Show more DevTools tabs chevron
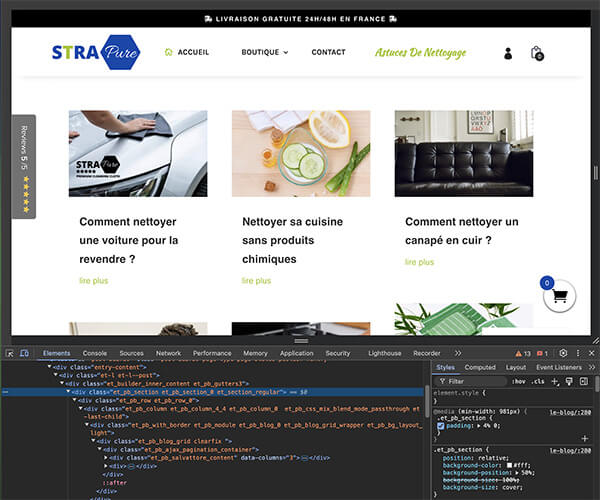This screenshot has width=600, height=500. (x=458, y=353)
